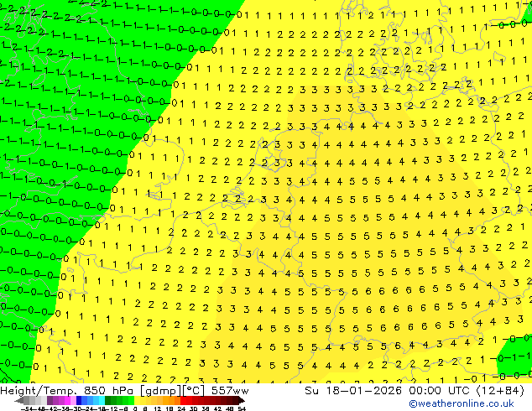Click the "Height/Temp. 850 hPa" map title

pyautogui.click(x=68, y=391)
